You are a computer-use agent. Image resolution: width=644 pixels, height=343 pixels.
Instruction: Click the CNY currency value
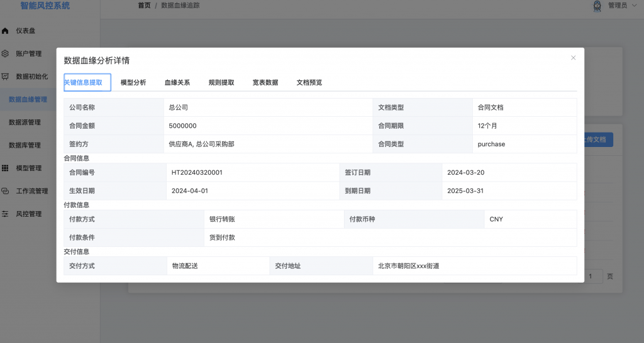coord(496,219)
